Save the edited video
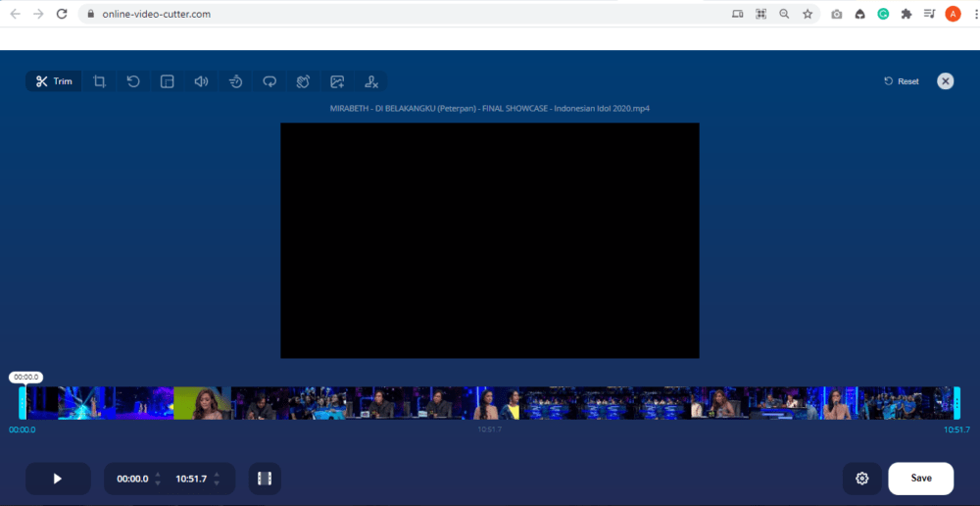This screenshot has width=980, height=506. click(x=921, y=479)
